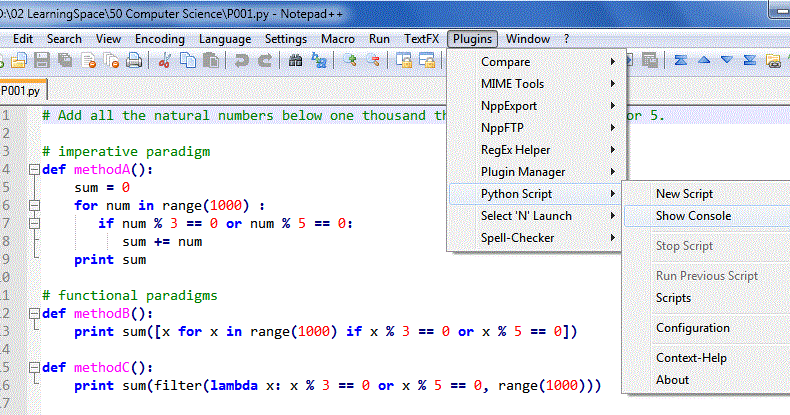The height and width of the screenshot is (415, 790).
Task: Open the Edit menu
Action: (x=23, y=39)
